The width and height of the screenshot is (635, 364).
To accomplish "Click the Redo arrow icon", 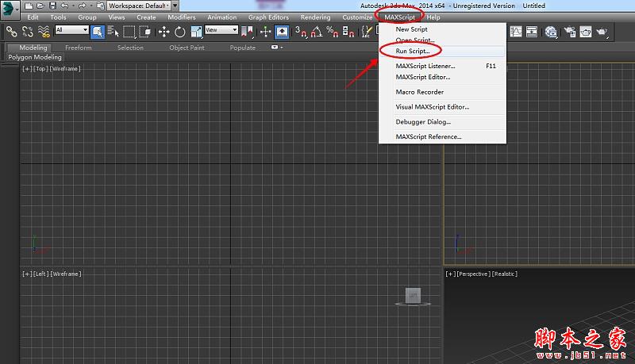I will tap(83, 6).
